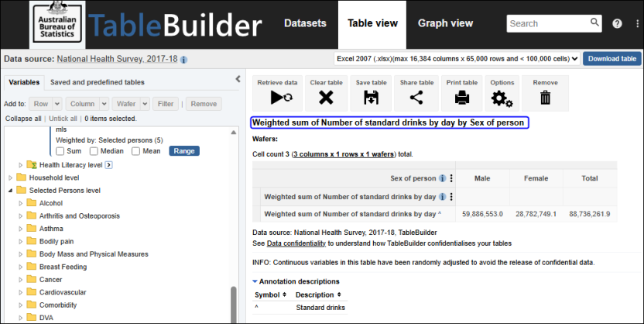Click the 3 columns x 1 rows link
The height and width of the screenshot is (324, 644).
point(344,154)
